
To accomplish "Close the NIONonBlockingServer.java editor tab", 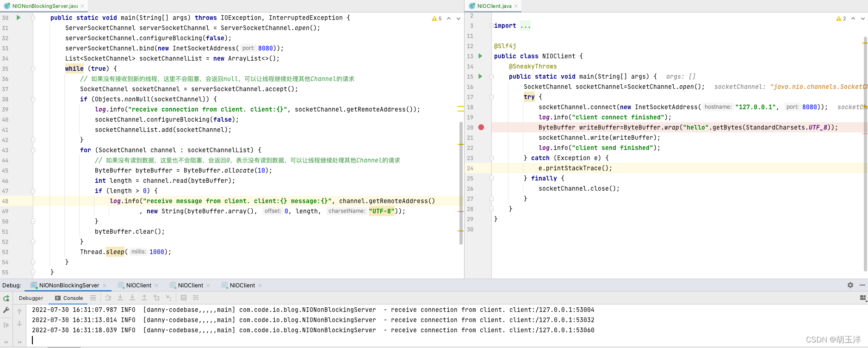I will [82, 6].
